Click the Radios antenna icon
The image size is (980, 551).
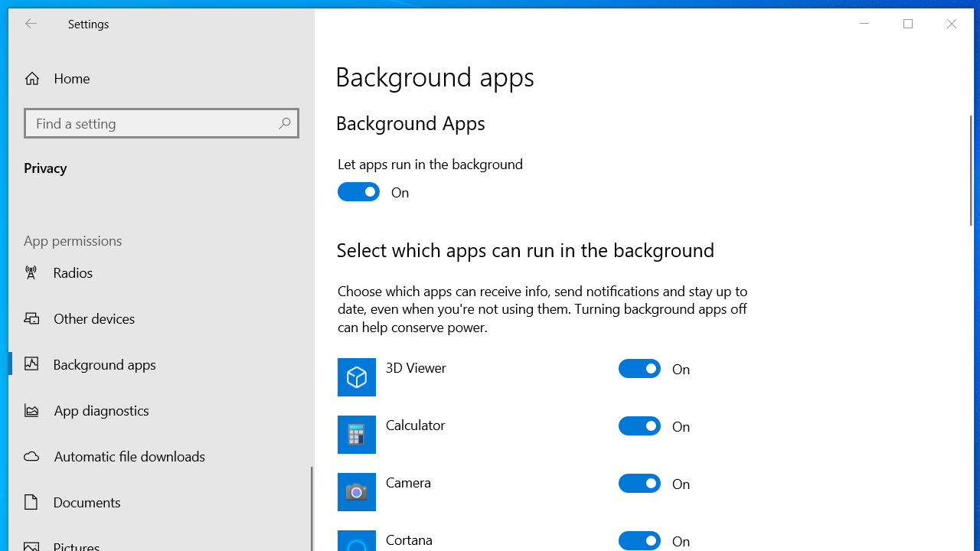point(31,272)
